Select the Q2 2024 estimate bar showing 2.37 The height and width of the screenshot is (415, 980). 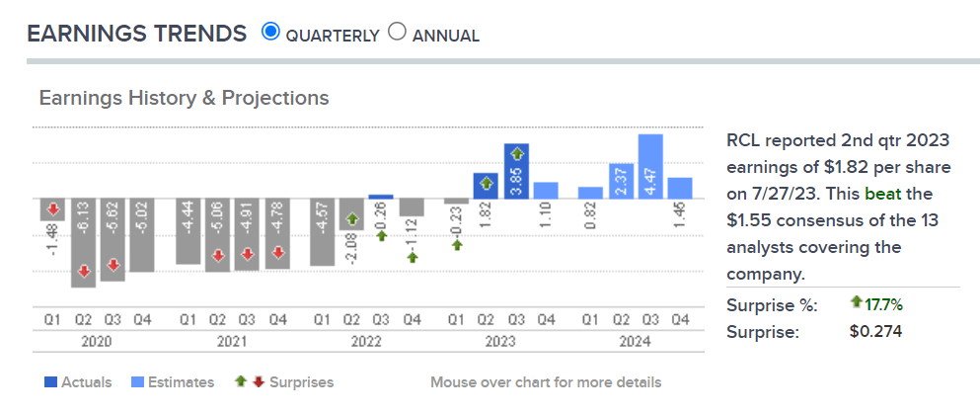tap(620, 181)
